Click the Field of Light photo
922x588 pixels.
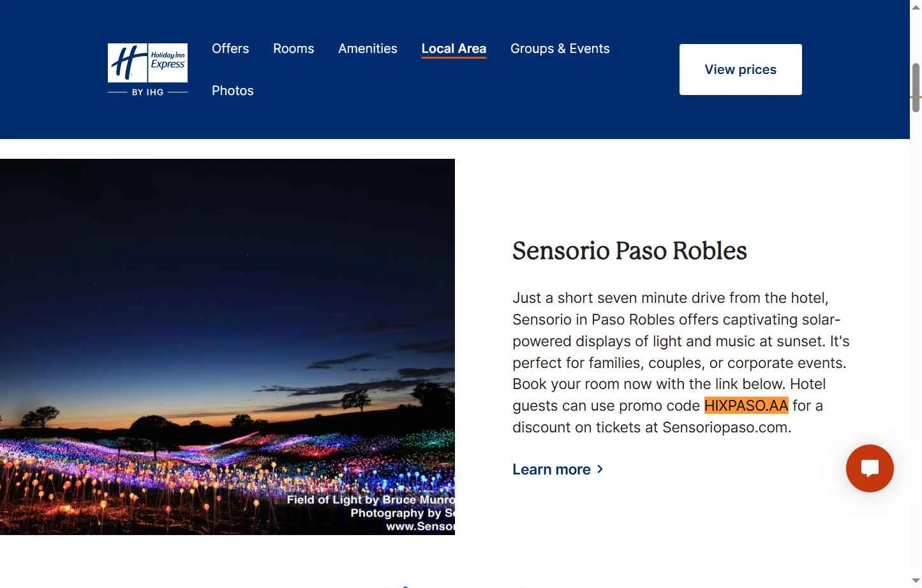point(227,347)
